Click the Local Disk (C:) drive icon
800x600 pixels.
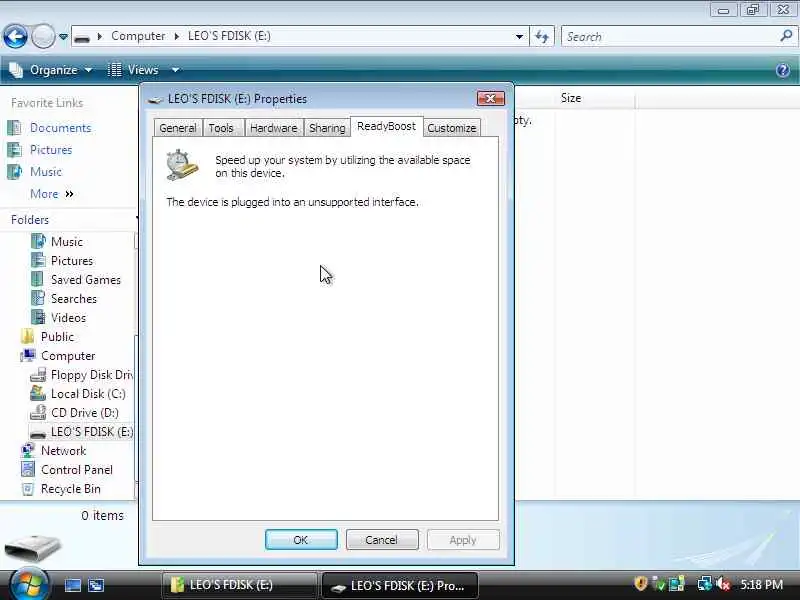[38, 393]
